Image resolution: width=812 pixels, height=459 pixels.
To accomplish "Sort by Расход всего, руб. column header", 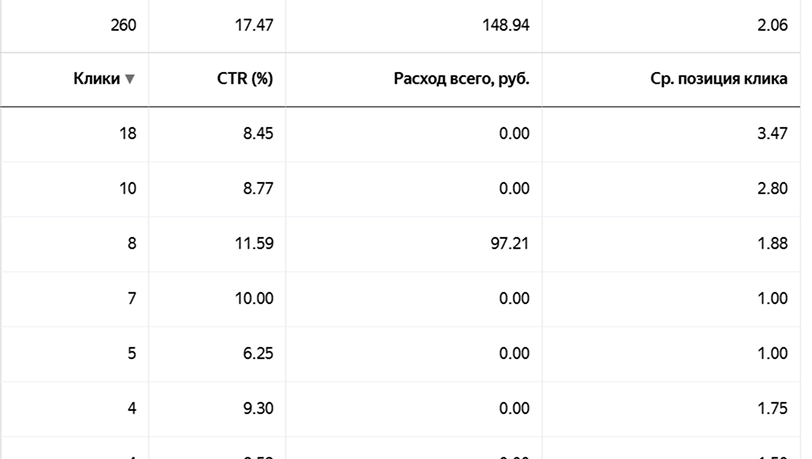I will 461,79.
